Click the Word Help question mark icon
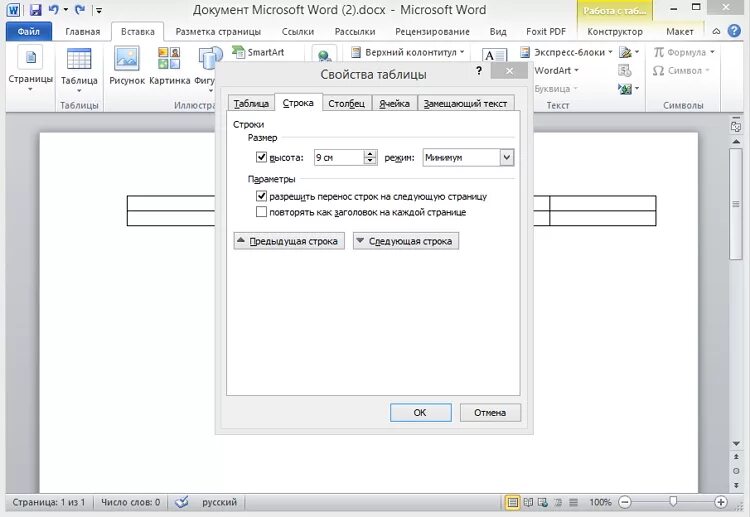Viewport: 750px width, 517px height. 734,31
